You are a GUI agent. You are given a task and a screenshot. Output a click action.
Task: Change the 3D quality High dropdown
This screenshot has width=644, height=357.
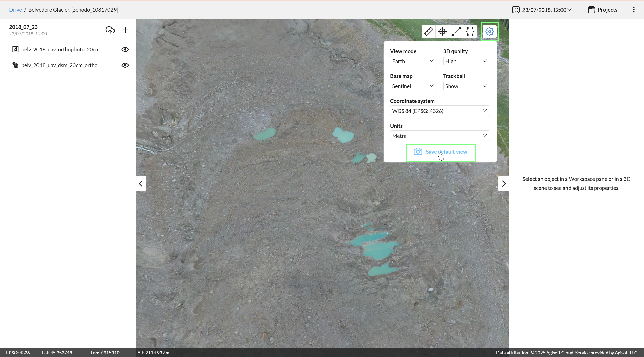466,61
